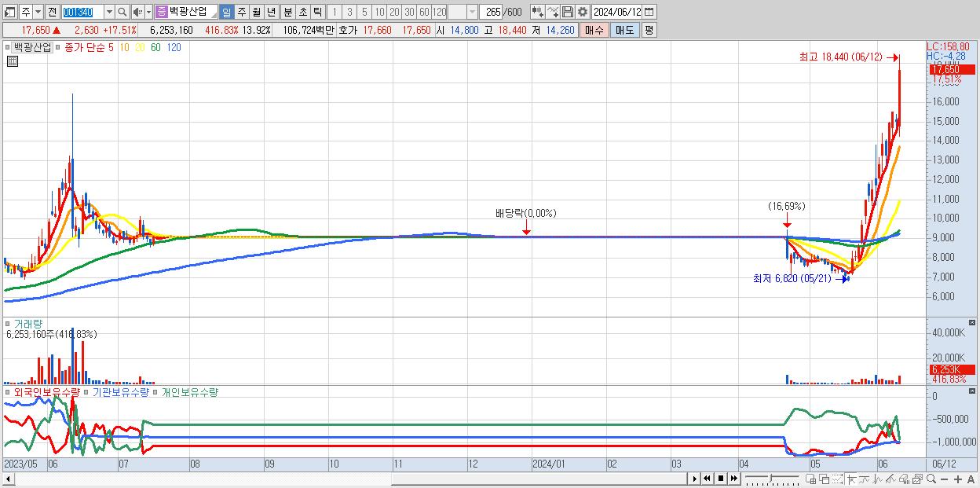Select the 초 second period button

(x=302, y=12)
